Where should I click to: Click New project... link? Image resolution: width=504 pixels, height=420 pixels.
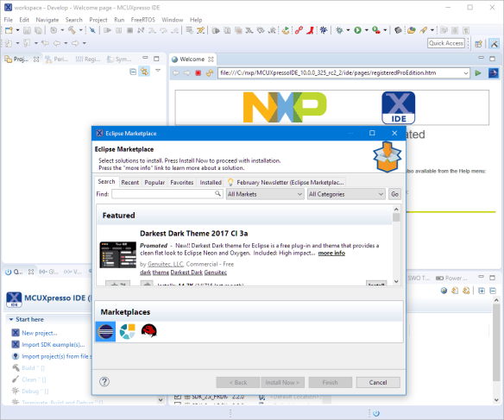click(x=39, y=333)
